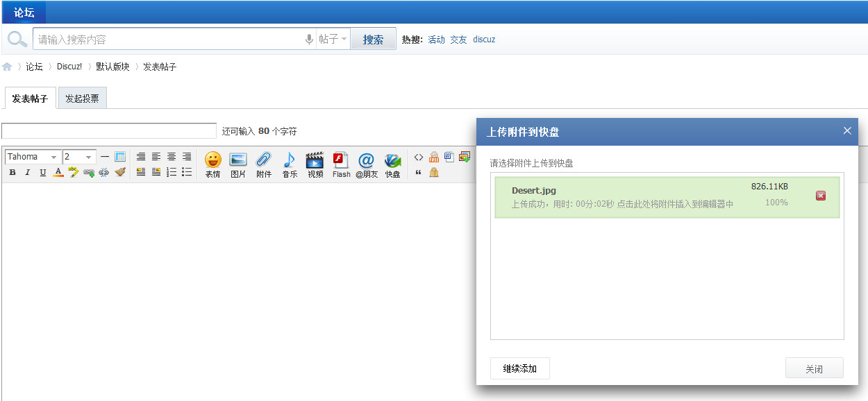Insert music via 音乐
The width and height of the screenshot is (868, 401).
pyautogui.click(x=290, y=165)
